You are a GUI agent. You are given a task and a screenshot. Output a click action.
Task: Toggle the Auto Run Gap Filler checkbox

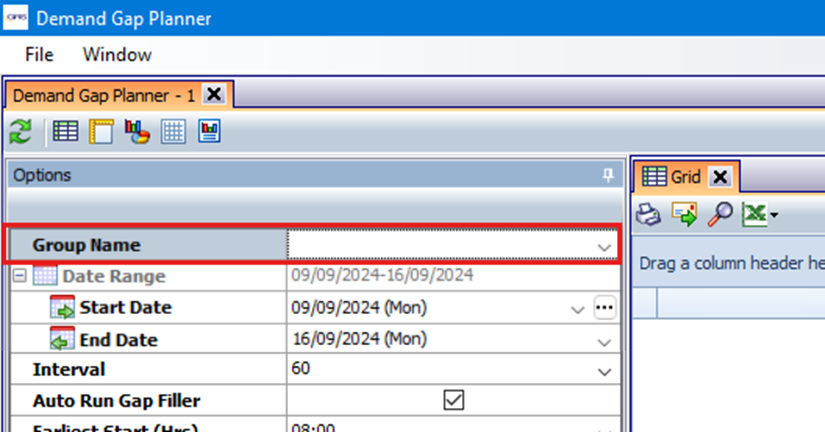tap(454, 400)
